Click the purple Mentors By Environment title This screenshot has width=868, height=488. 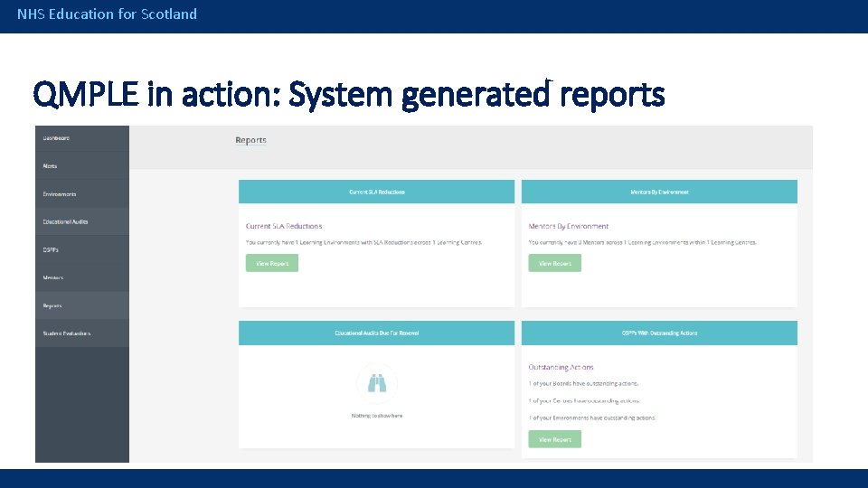click(x=569, y=226)
